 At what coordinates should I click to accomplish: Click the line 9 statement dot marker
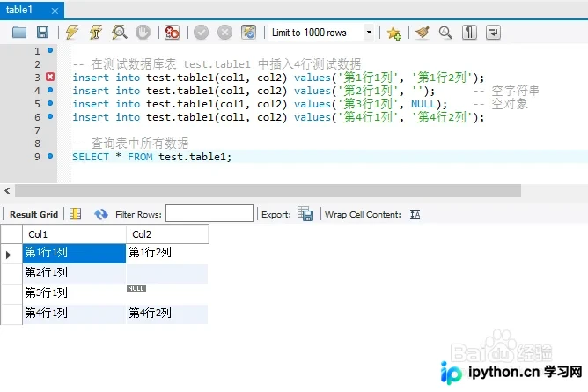pos(50,156)
